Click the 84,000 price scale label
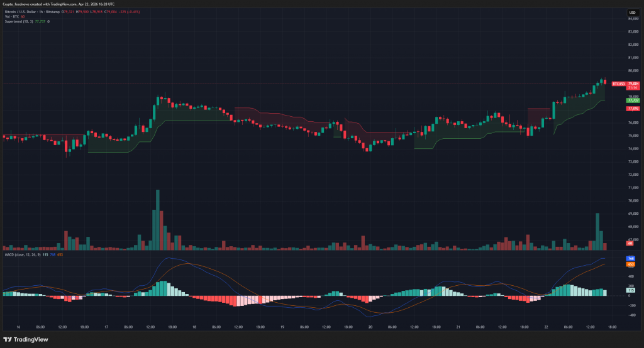The width and height of the screenshot is (644, 348). coord(633,19)
